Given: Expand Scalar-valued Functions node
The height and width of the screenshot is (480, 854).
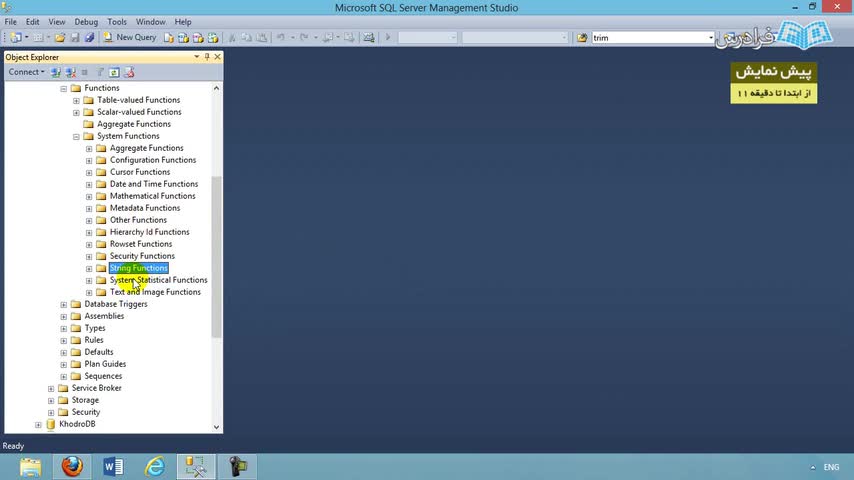Looking at the screenshot, I should coord(76,112).
